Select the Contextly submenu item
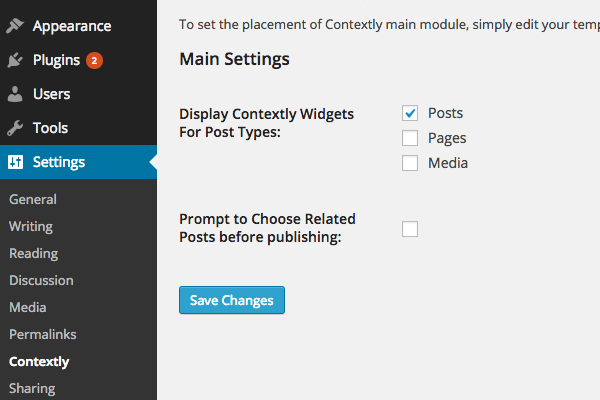This screenshot has width=600, height=400. pyautogui.click(x=39, y=362)
